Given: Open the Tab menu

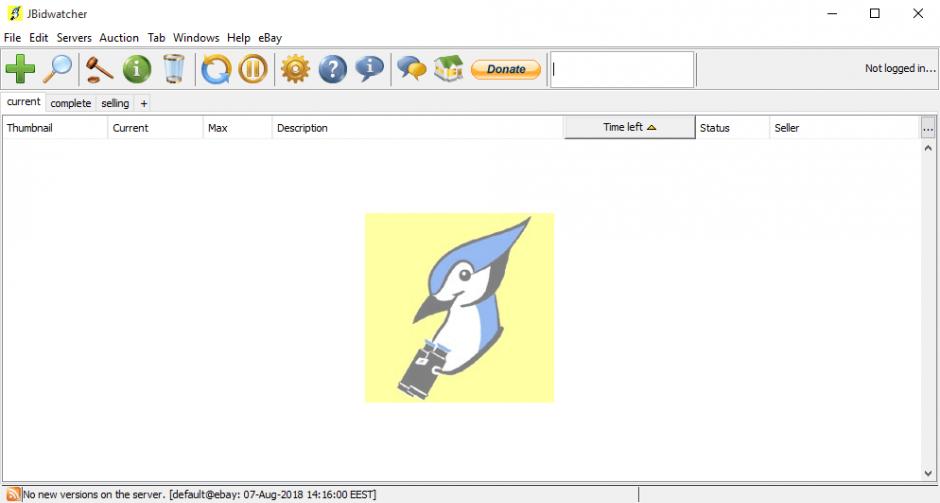Looking at the screenshot, I should coord(156,38).
